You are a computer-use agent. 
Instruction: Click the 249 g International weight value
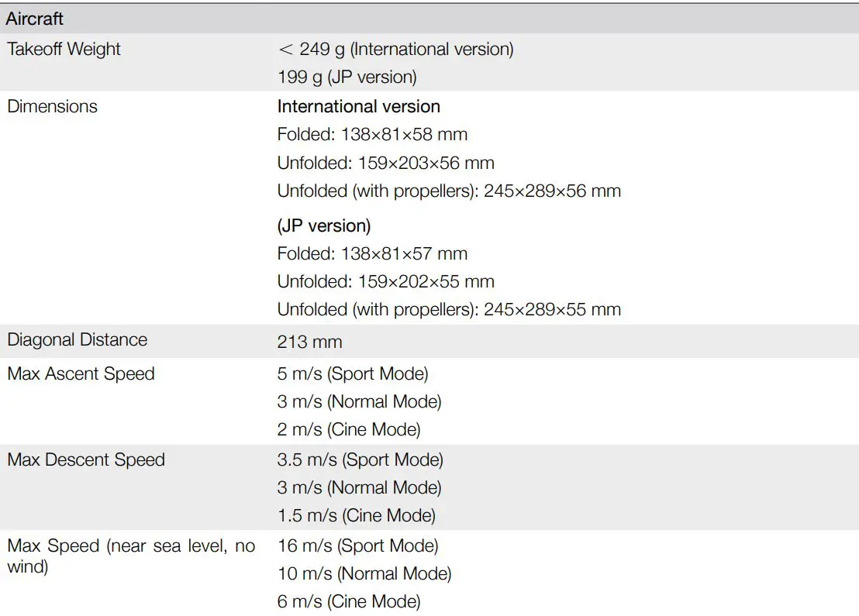395,49
